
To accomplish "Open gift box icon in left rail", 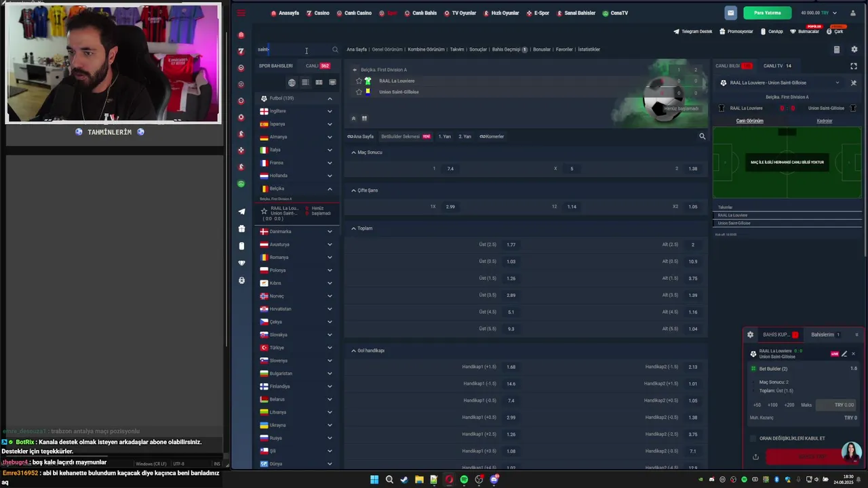I will coord(241,229).
